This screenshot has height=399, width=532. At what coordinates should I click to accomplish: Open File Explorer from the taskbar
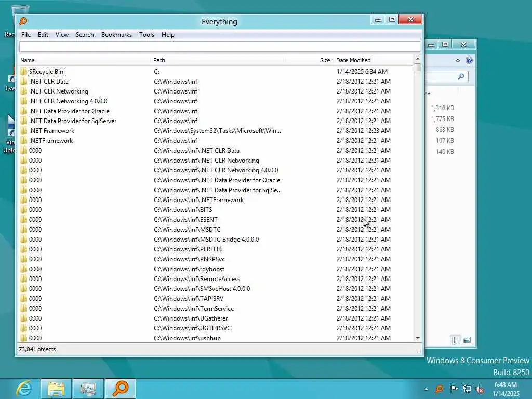pyautogui.click(x=56, y=389)
